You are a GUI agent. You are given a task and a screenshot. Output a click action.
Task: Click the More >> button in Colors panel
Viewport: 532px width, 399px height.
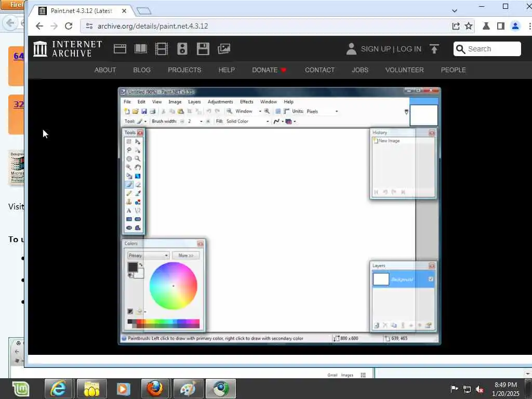185,256
